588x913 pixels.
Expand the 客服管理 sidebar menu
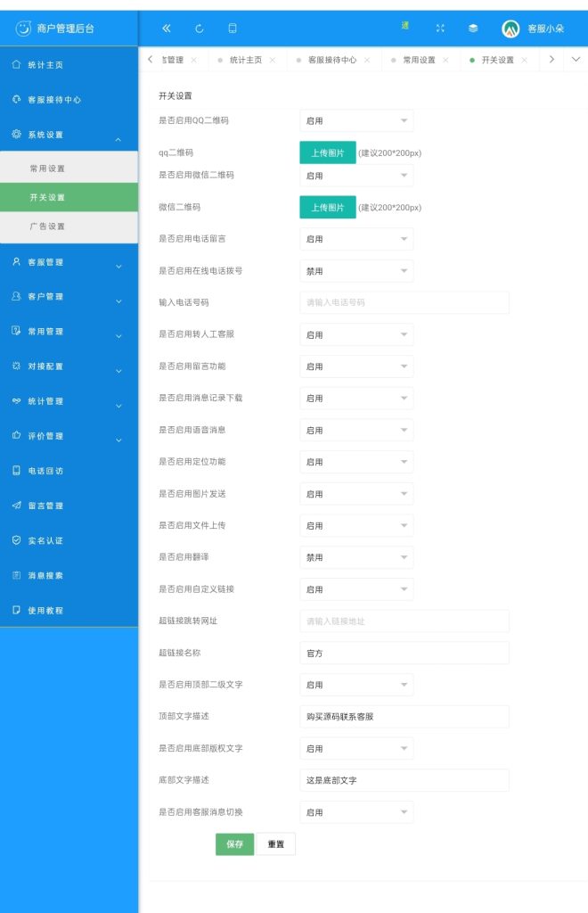click(x=69, y=262)
